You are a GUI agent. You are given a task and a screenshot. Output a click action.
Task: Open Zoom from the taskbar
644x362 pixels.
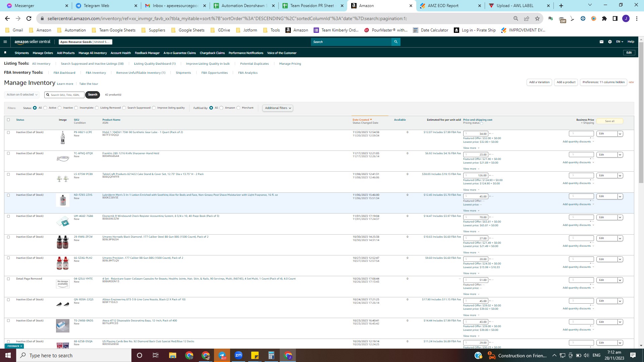click(238, 355)
